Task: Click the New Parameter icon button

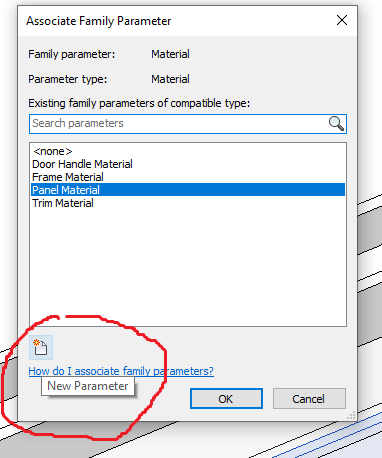Action: click(41, 347)
